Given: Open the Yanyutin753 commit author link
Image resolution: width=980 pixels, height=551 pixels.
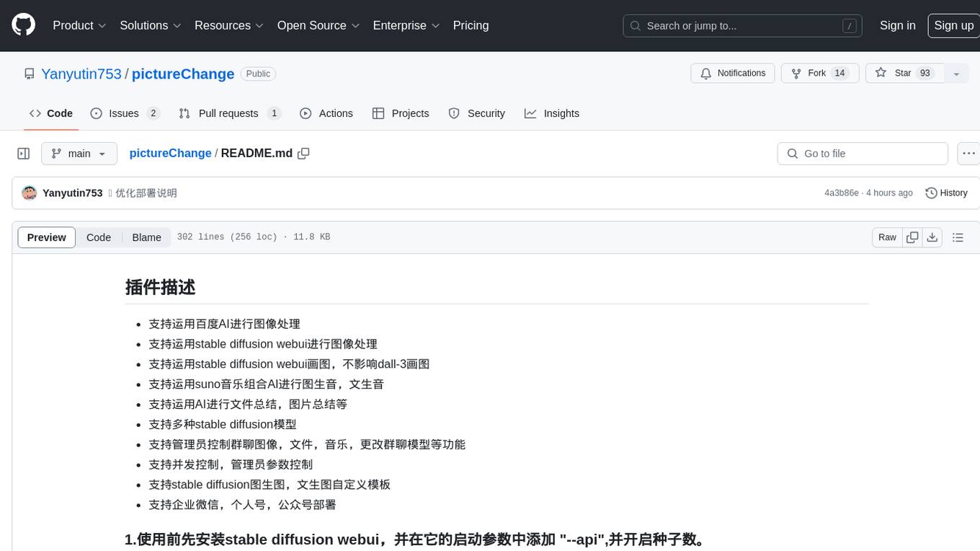Looking at the screenshot, I should click(x=73, y=193).
